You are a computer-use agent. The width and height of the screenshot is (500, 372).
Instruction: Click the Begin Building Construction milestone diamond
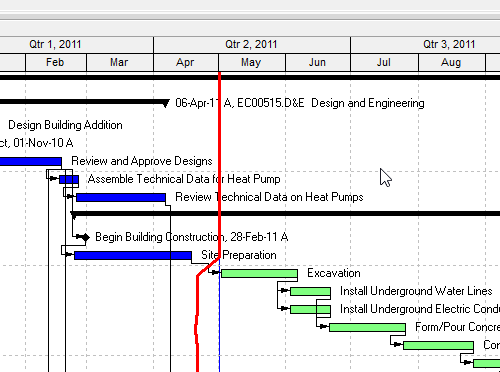[x=86, y=237]
